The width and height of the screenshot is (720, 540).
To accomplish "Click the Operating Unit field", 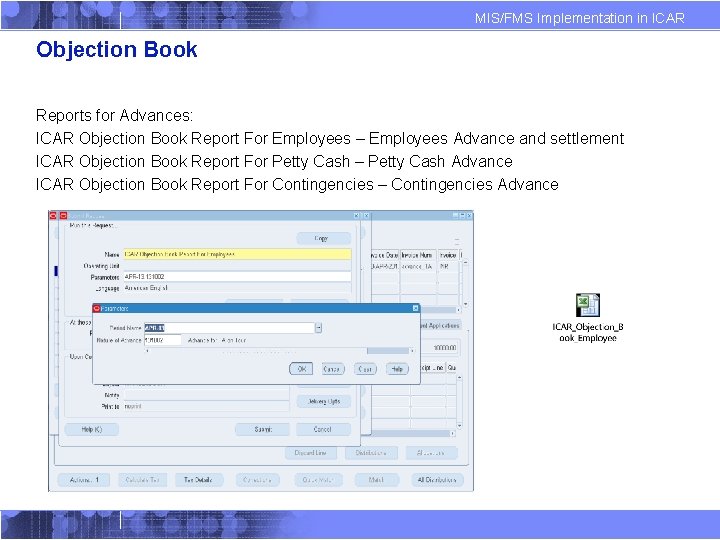I will pyautogui.click(x=237, y=265).
